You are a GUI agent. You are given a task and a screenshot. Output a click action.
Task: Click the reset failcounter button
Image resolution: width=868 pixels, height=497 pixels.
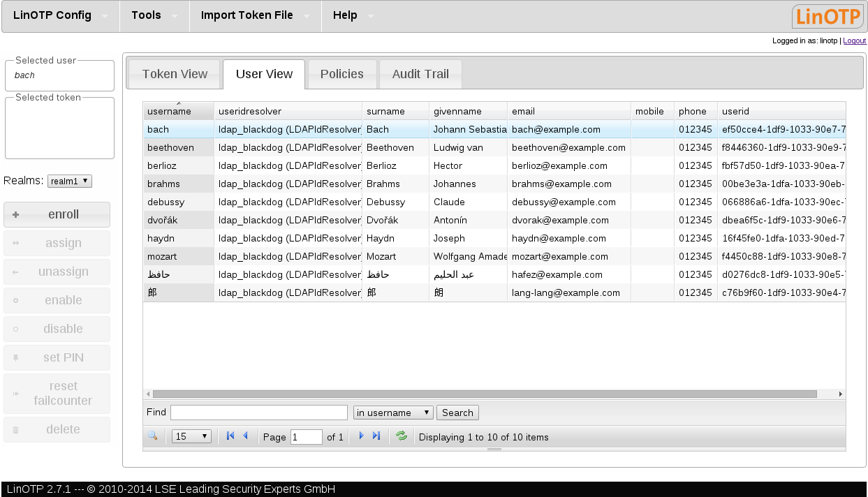click(x=57, y=393)
